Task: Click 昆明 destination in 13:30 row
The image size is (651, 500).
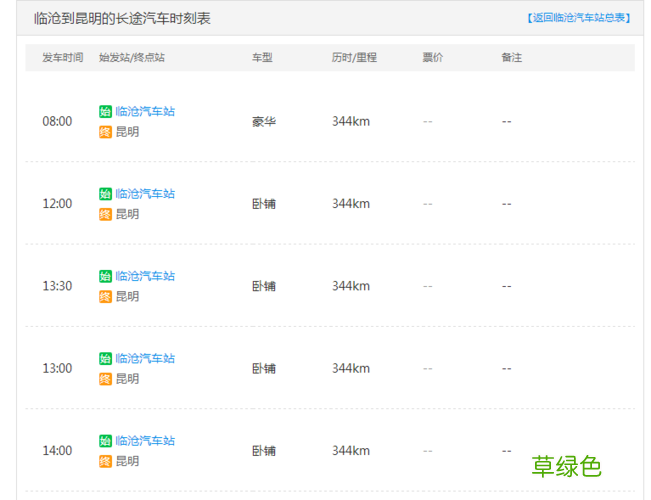Action: (127, 297)
